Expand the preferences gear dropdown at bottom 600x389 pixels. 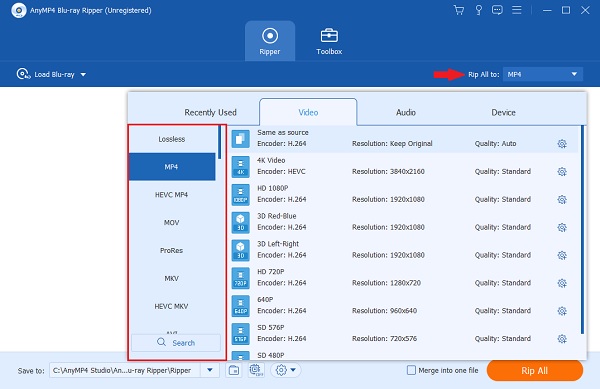pyautogui.click(x=285, y=370)
